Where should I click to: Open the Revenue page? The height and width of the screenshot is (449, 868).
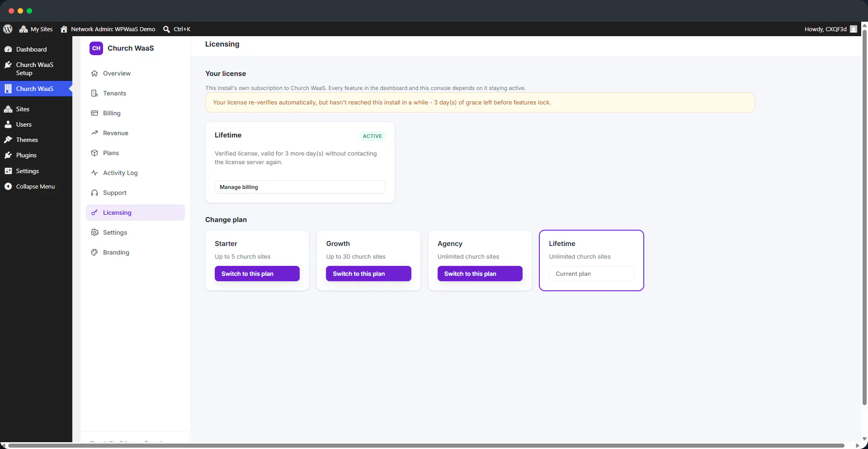pyautogui.click(x=135, y=133)
